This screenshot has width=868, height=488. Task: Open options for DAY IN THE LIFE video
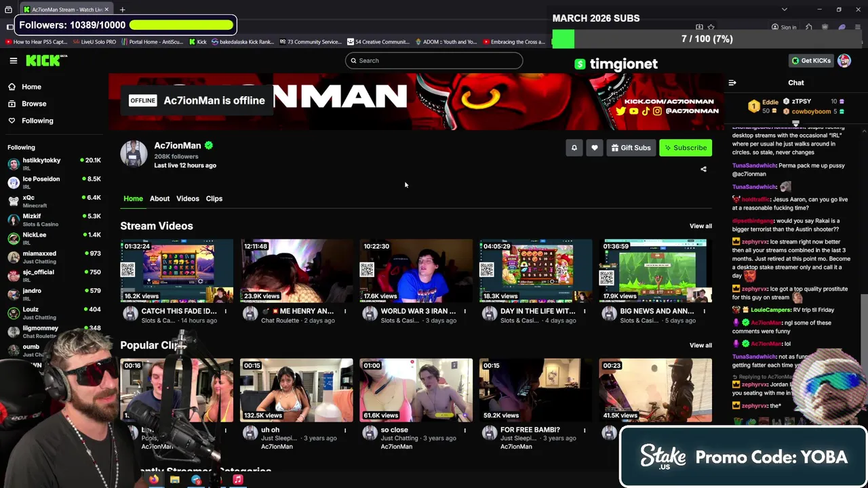[x=584, y=311]
